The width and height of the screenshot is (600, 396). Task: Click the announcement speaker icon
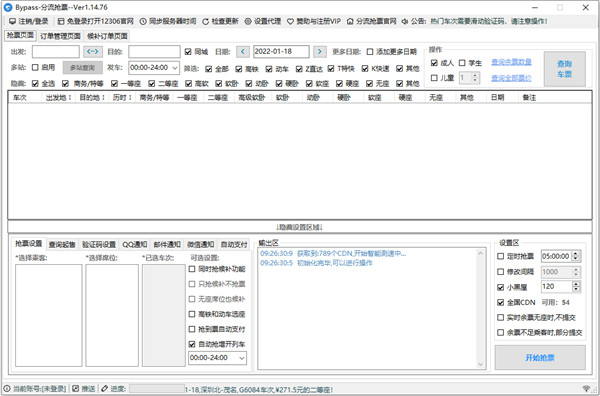[x=405, y=21]
